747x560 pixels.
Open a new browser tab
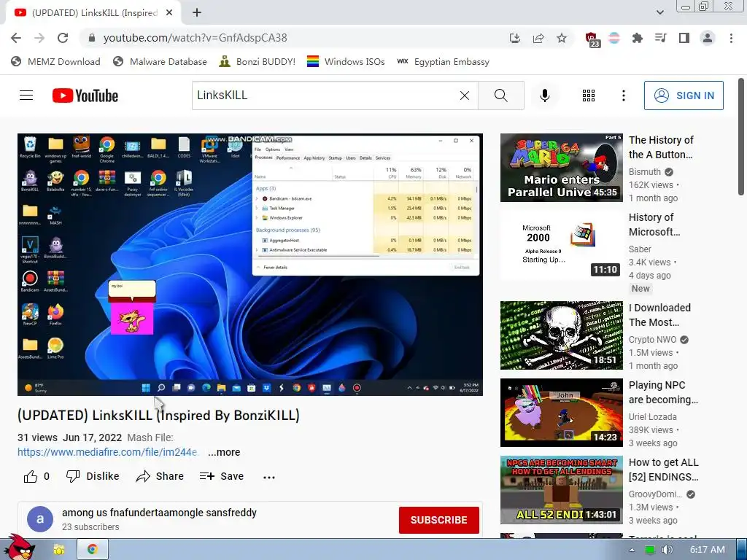(x=197, y=13)
